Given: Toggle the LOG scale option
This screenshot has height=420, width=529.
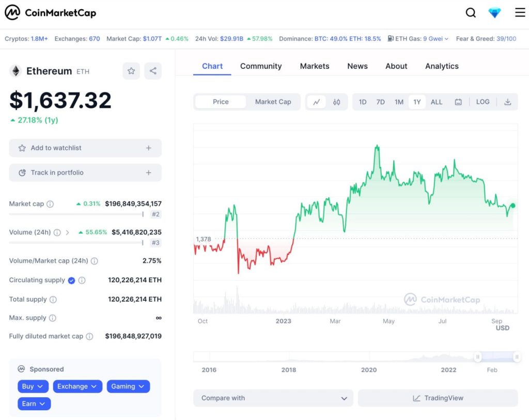Looking at the screenshot, I should point(483,102).
